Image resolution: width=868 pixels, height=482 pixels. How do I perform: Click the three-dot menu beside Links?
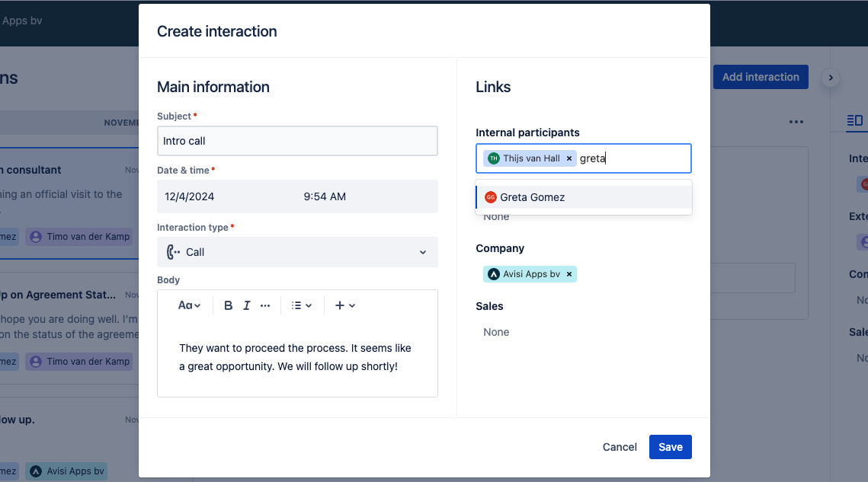[x=796, y=122]
